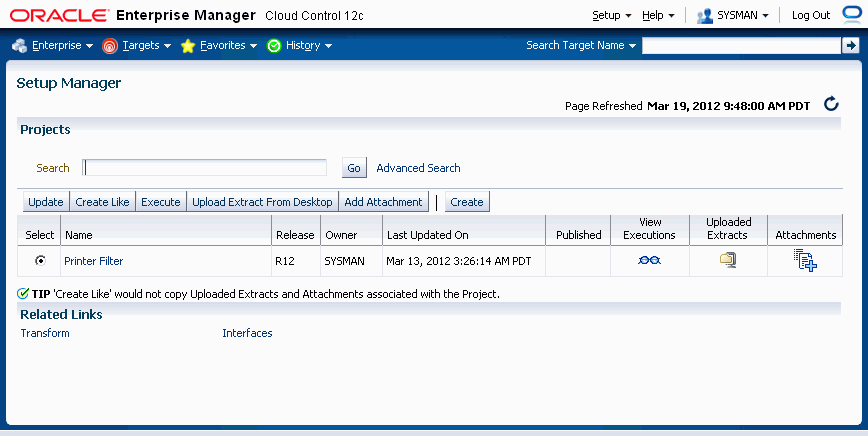Select the Printer Filter radio button

coord(40,260)
